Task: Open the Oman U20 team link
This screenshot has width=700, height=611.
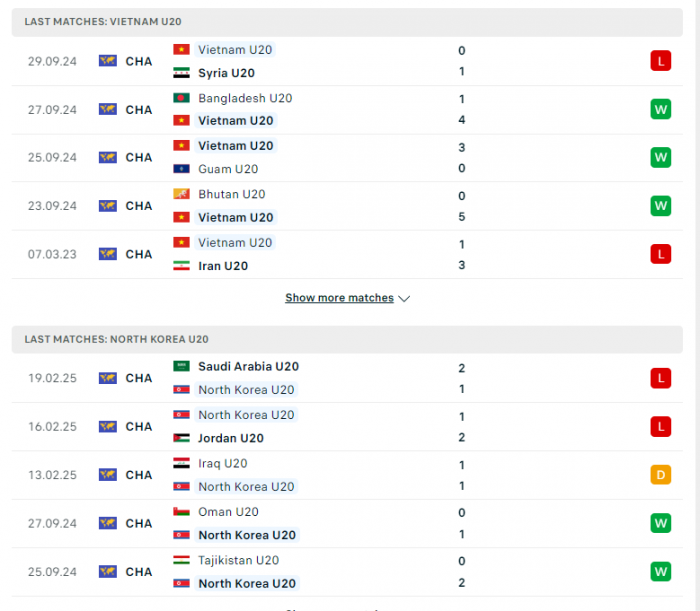Action: pos(228,512)
